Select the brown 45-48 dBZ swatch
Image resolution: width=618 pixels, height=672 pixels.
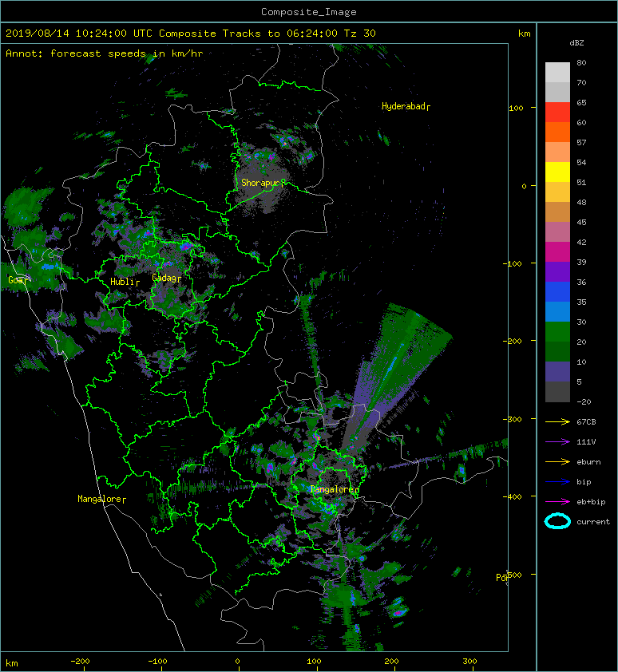tap(557, 212)
